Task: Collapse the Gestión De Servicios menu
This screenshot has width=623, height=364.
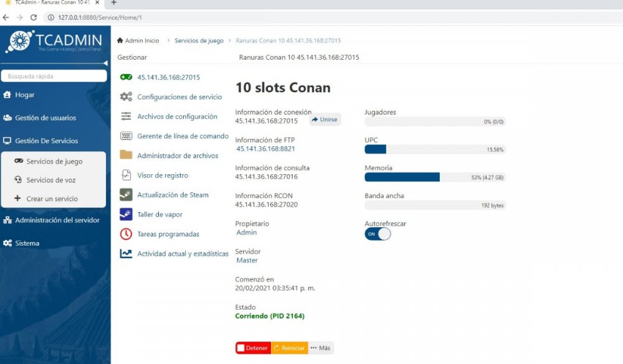Action: [46, 141]
